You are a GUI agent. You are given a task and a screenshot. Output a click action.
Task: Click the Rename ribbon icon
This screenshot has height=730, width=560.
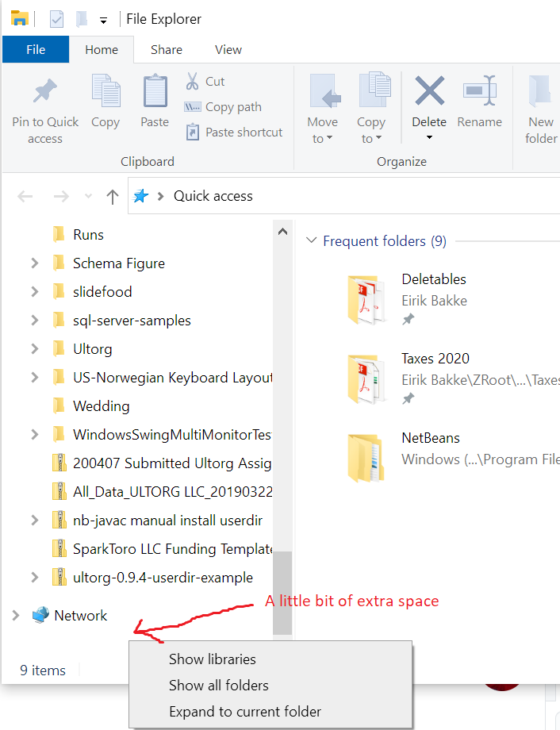[480, 90]
